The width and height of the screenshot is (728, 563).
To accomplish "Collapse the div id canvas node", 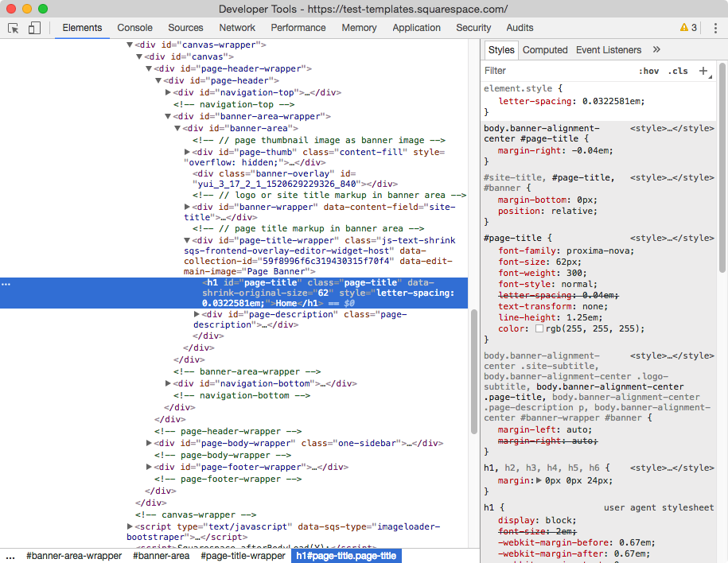I will coord(138,56).
